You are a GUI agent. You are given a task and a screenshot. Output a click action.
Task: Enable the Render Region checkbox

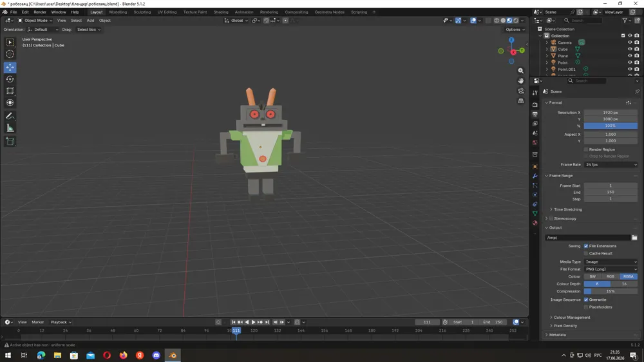(586, 149)
